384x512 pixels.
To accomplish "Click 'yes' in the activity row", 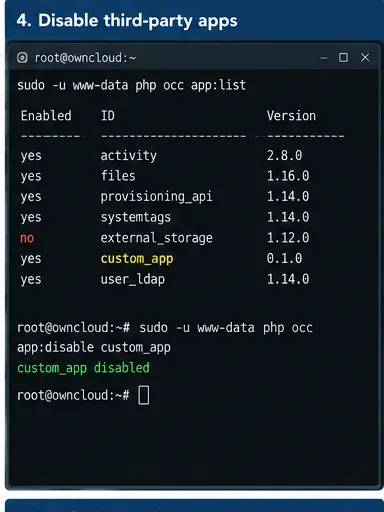I will click(x=31, y=156).
